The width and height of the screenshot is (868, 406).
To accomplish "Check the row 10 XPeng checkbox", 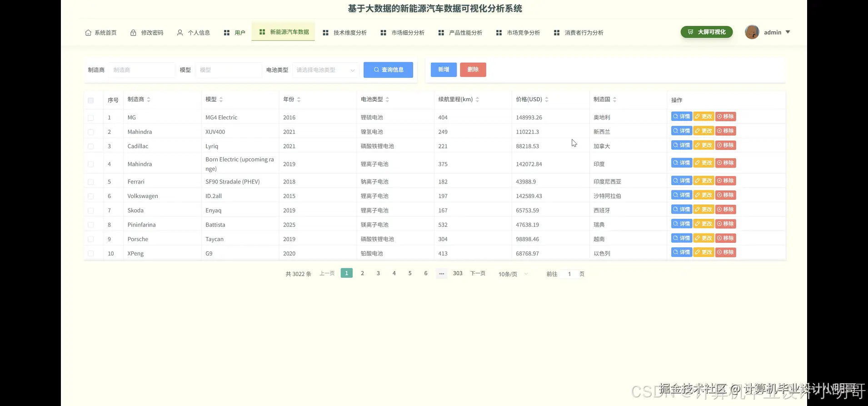I will [91, 253].
